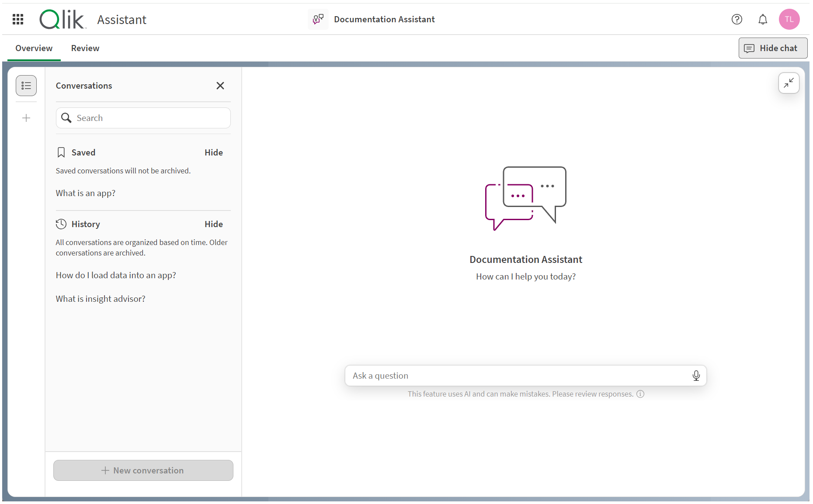Collapse the chat with the minimize arrows icon
813x504 pixels.
click(789, 83)
